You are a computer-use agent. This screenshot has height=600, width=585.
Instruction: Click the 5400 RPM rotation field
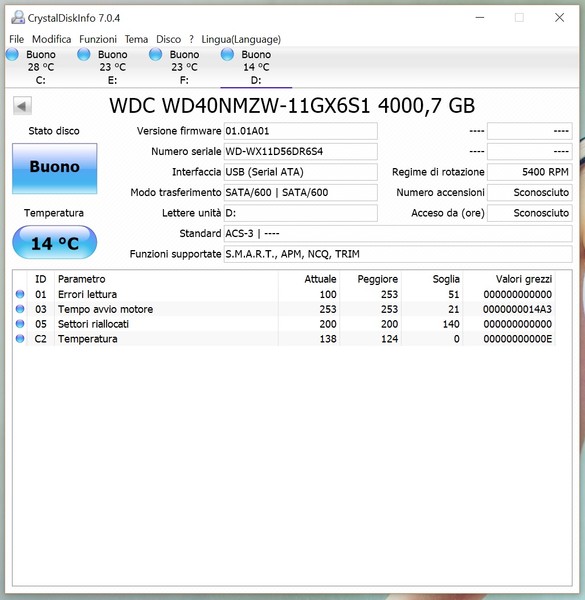[530, 172]
